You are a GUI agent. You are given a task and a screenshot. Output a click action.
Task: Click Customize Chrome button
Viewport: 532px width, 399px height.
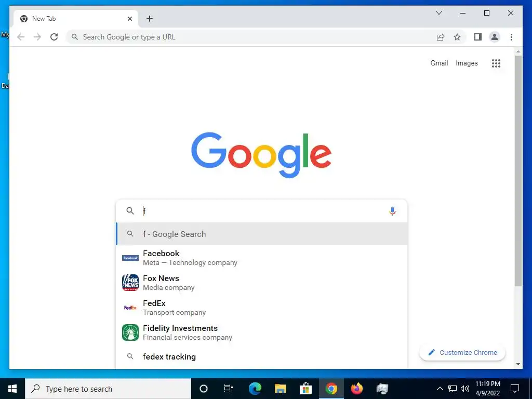tap(462, 353)
